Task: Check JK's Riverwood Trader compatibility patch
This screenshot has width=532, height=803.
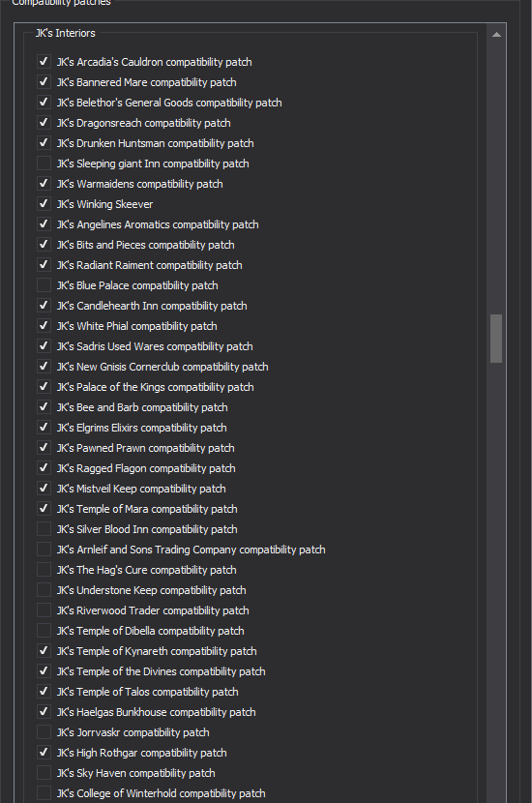Action: pyautogui.click(x=44, y=610)
